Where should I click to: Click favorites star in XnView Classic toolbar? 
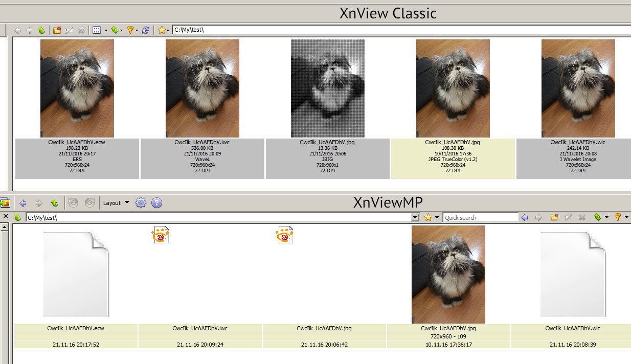coord(162,30)
